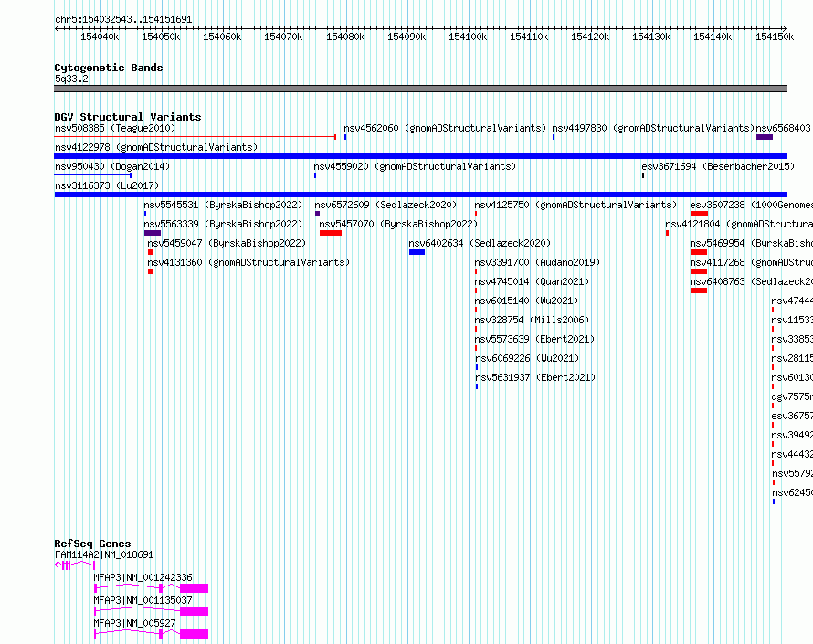Select the nsv5631937 (Ebert2021) variant

tap(535, 377)
